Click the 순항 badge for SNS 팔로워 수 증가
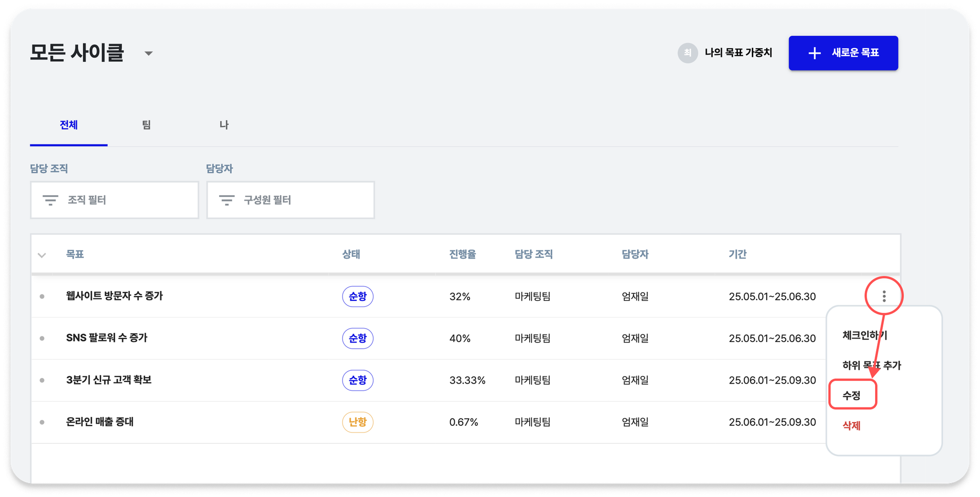The image size is (980, 497). point(357,338)
